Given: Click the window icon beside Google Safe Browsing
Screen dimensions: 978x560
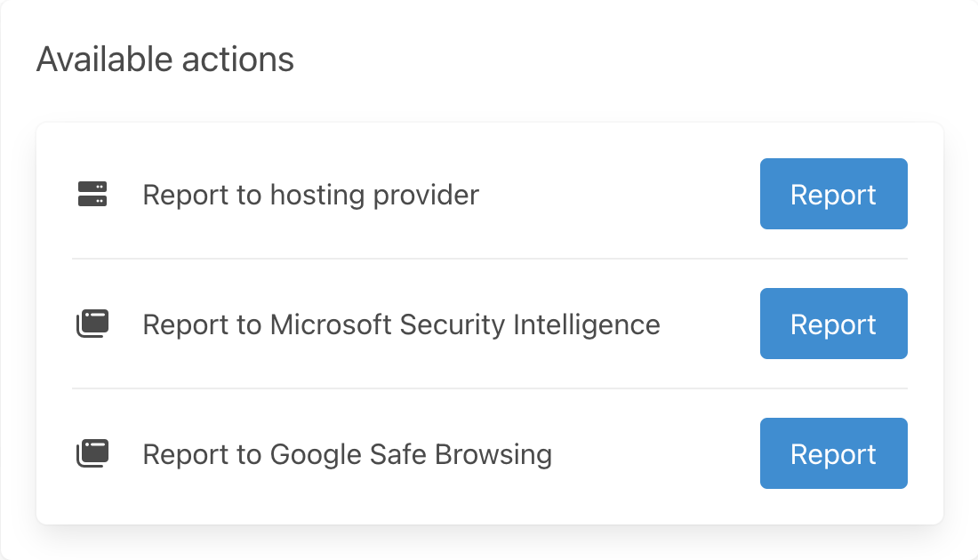Looking at the screenshot, I should (92, 453).
